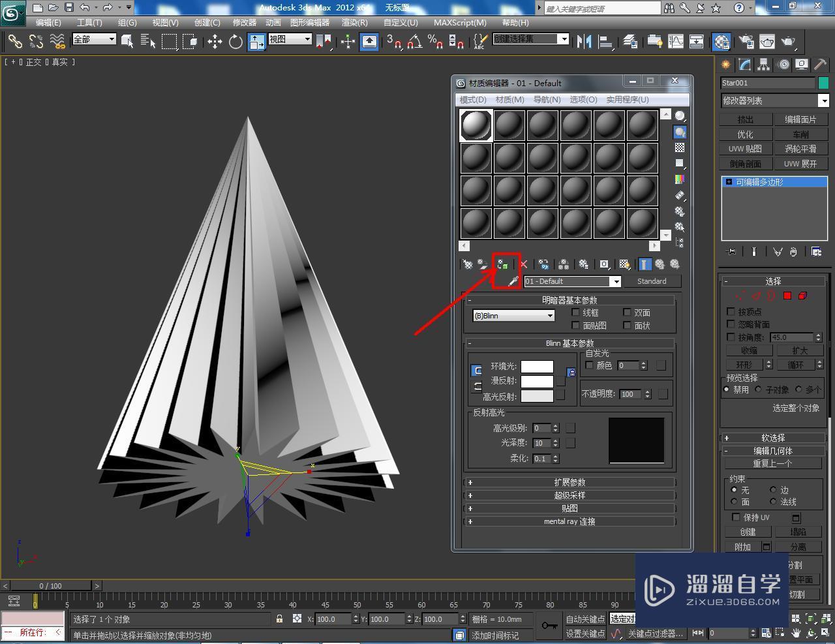This screenshot has height=644, width=835.
Task: Enable the 双面 checkbox
Action: 627,313
